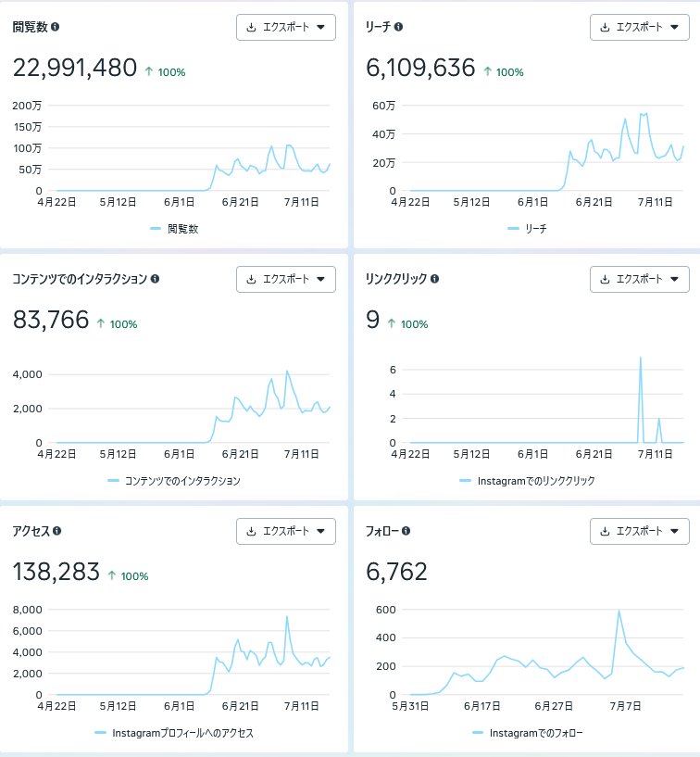The image size is (700, 757).
Task: Open アクセス export dropdown arrow
Action: pyautogui.click(x=320, y=532)
